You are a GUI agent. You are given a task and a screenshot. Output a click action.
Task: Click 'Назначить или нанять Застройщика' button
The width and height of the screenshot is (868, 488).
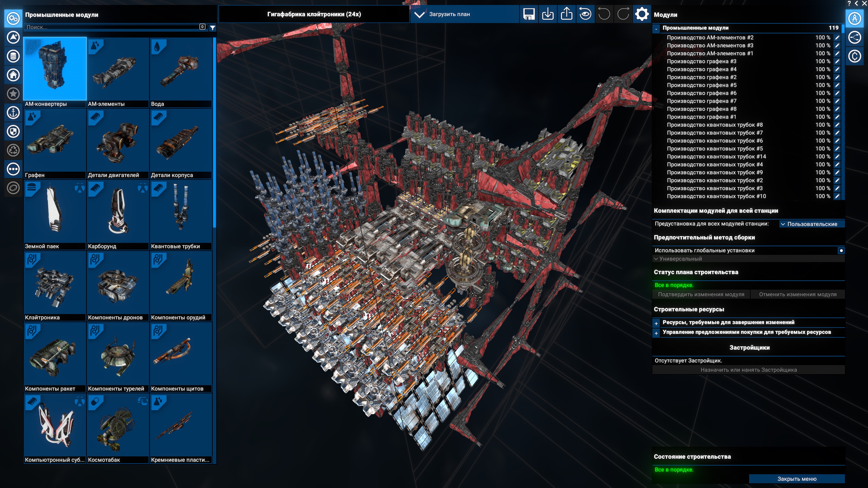(748, 370)
